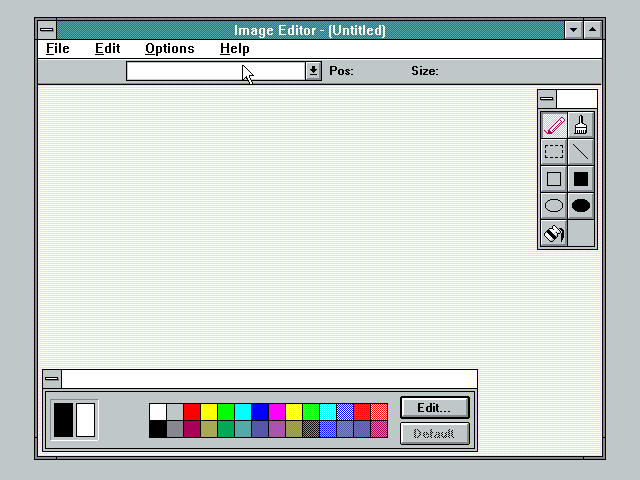This screenshot has height=480, width=640.
Task: Choose the filled ellipse tool
Action: 581,206
